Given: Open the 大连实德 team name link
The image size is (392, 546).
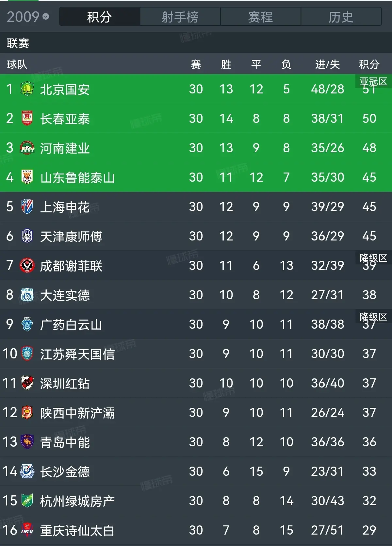Looking at the screenshot, I should point(65,295).
